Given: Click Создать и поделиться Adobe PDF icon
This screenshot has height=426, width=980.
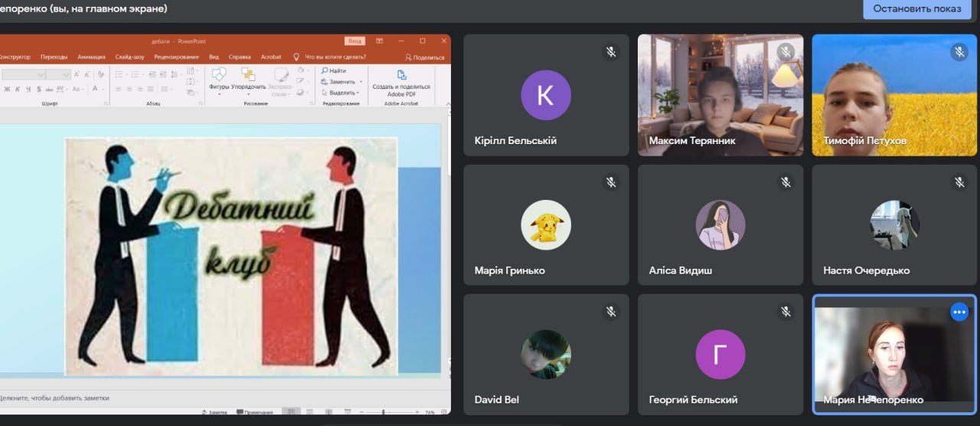Looking at the screenshot, I should pyautogui.click(x=401, y=75).
